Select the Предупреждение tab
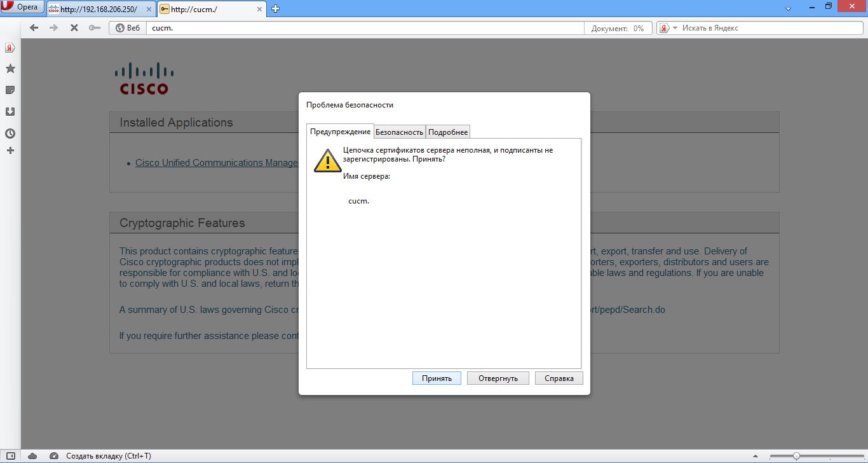 pos(340,132)
